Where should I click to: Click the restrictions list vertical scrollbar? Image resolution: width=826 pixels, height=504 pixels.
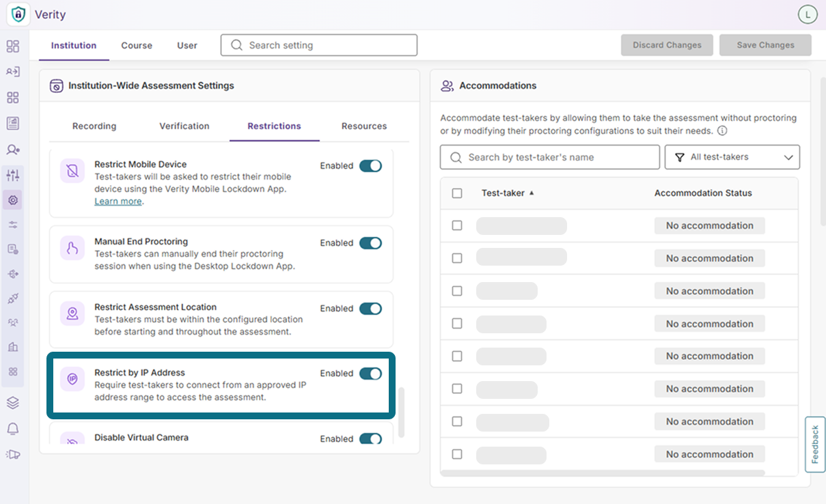click(x=402, y=412)
